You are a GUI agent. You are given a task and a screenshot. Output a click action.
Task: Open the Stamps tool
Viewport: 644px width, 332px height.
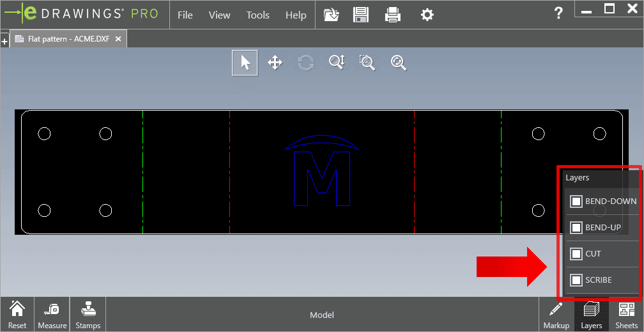pyautogui.click(x=88, y=315)
